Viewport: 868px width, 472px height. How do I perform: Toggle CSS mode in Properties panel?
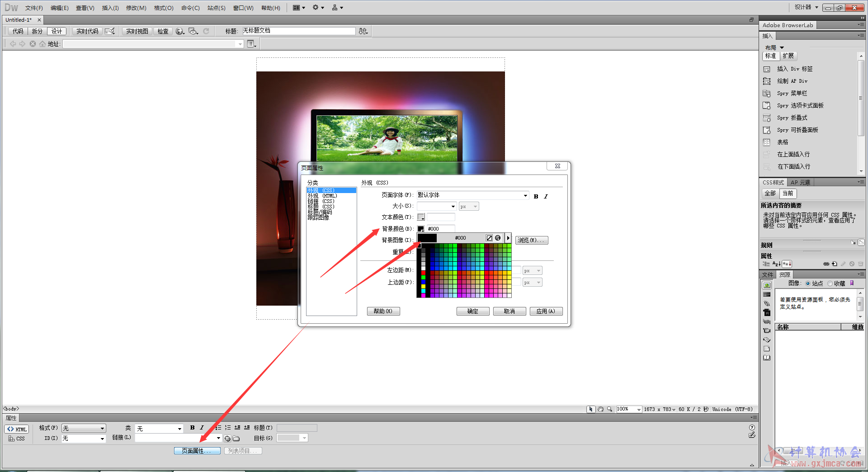(x=17, y=439)
